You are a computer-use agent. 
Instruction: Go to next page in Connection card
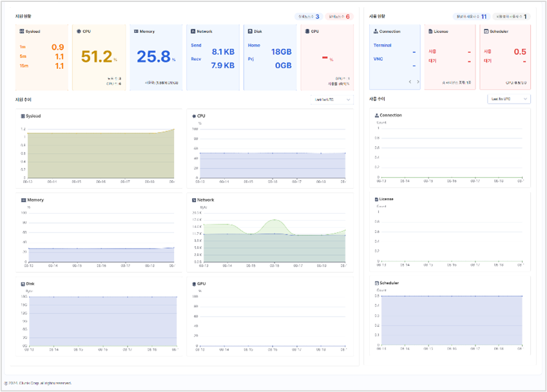[x=418, y=82]
